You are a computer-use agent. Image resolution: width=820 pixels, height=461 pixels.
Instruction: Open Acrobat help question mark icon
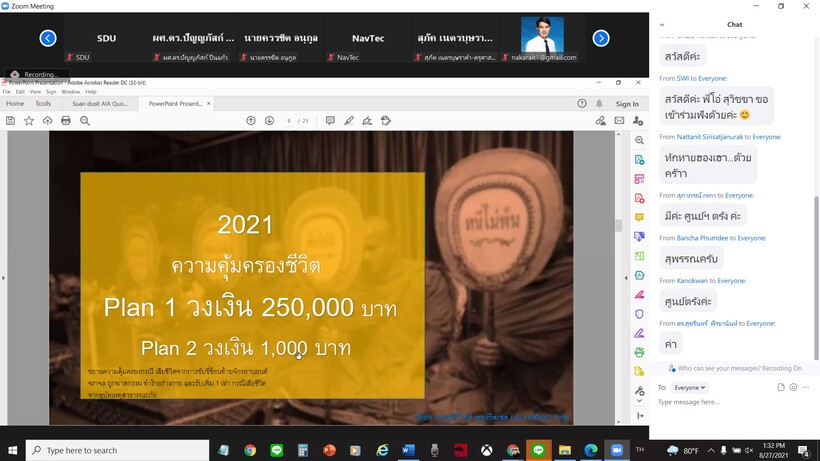(x=582, y=103)
